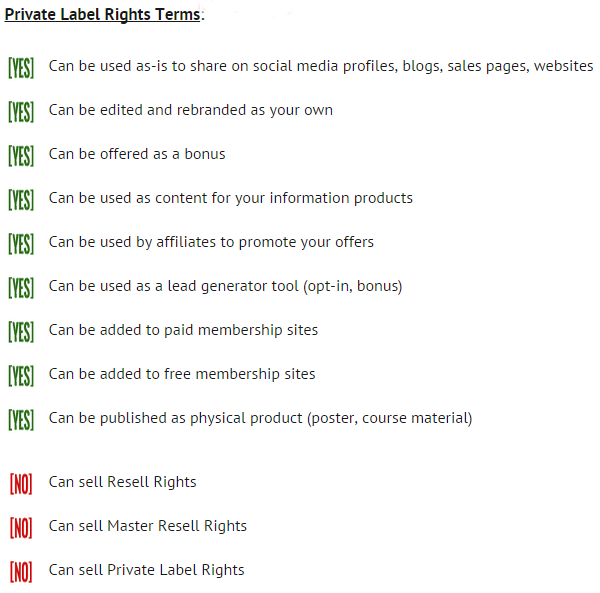The width and height of the screenshot is (600, 593).
Task: Click the Private Label Rights Terms heading
Action: tap(104, 15)
